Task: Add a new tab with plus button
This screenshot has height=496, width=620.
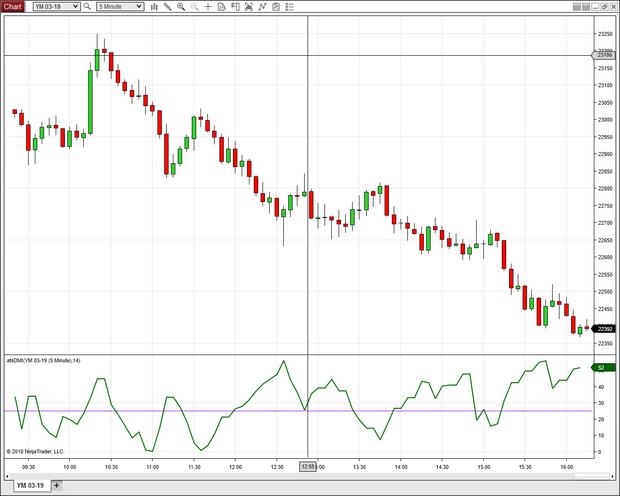Action: coord(57,485)
